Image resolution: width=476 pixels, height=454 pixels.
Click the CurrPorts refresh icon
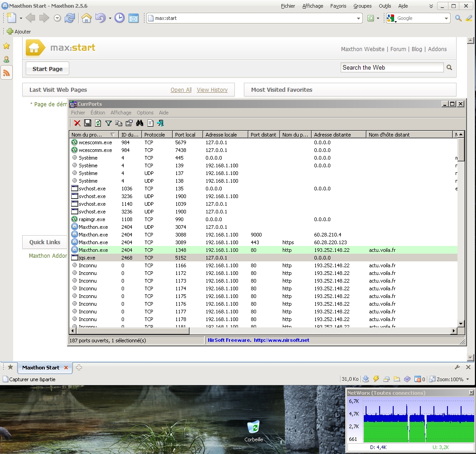click(x=98, y=123)
